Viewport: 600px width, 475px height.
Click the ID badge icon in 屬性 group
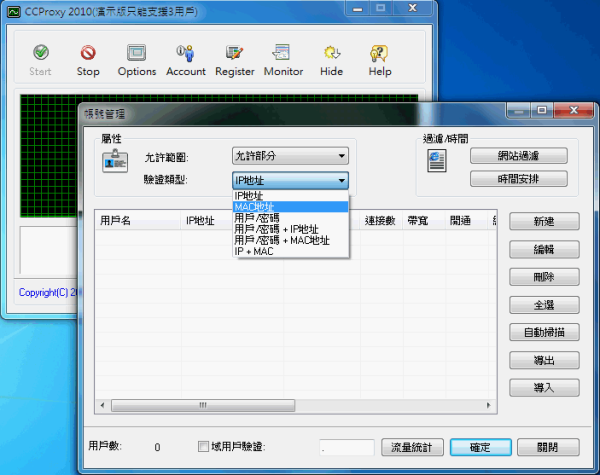[115, 161]
